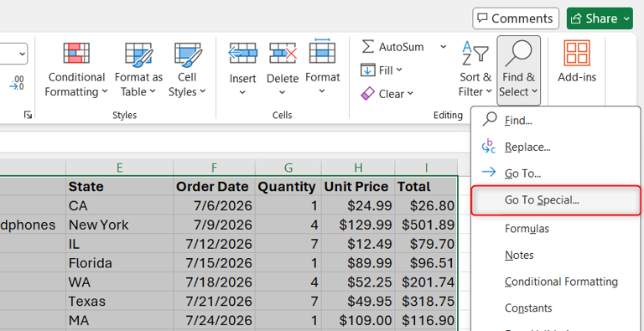Open the number format combo box arrow
Image resolution: width=644 pixels, height=331 pixels.
(22, 54)
